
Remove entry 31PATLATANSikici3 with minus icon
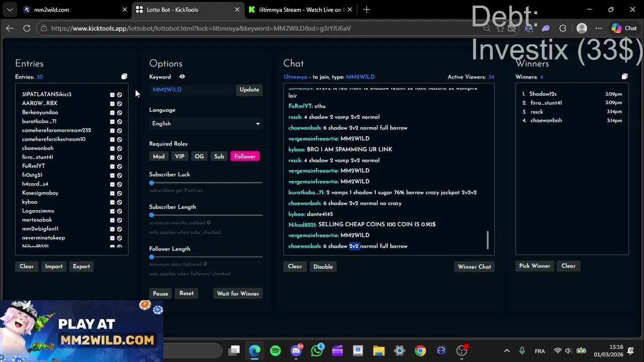112,95
